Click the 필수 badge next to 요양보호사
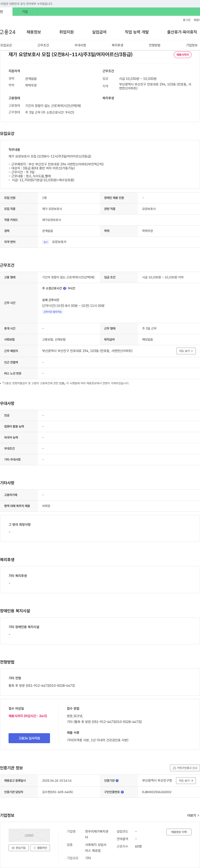The image size is (200, 868). tap(46, 242)
